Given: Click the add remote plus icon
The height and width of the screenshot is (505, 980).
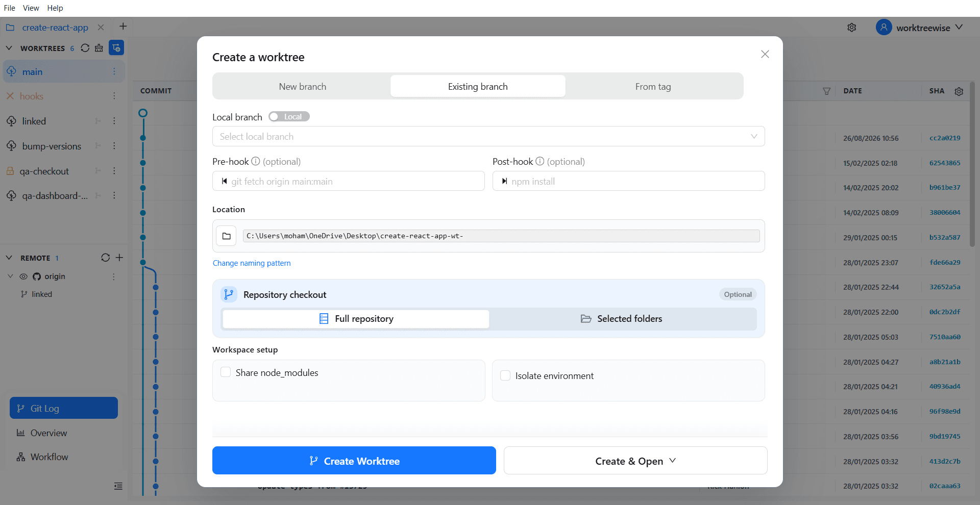Looking at the screenshot, I should coord(119,258).
